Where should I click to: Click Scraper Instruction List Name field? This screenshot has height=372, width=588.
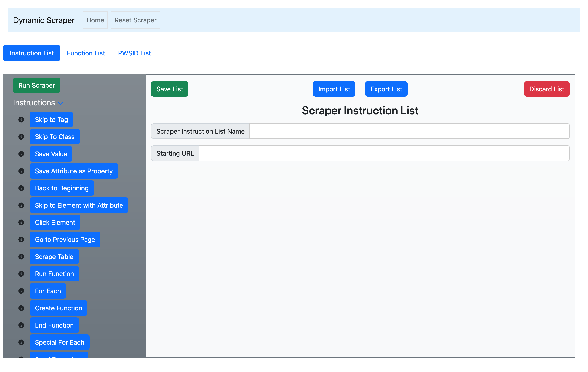pyautogui.click(x=409, y=131)
